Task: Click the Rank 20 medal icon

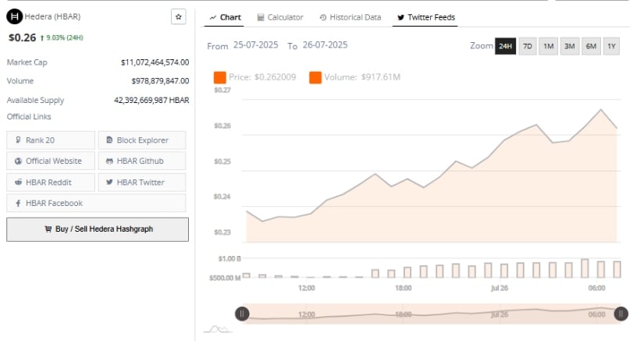Action: click(18, 140)
